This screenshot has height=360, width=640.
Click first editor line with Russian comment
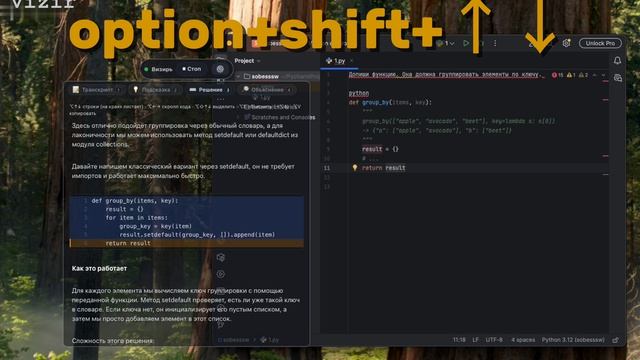pos(446,75)
